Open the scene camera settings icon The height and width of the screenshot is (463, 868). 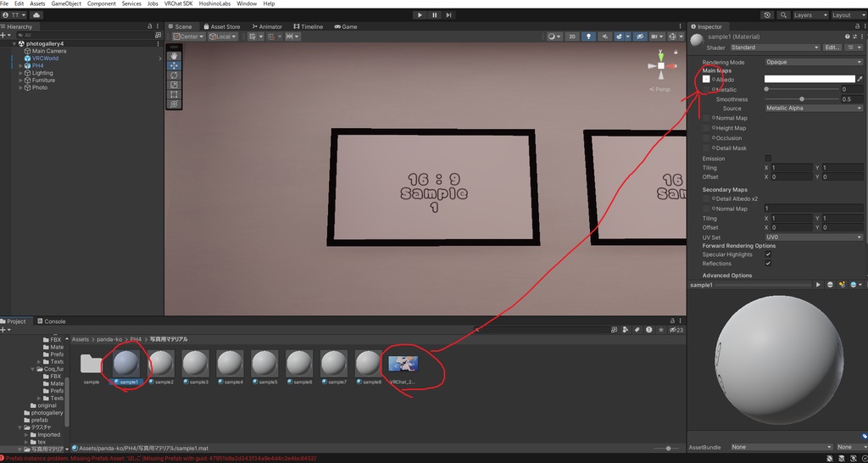point(657,36)
